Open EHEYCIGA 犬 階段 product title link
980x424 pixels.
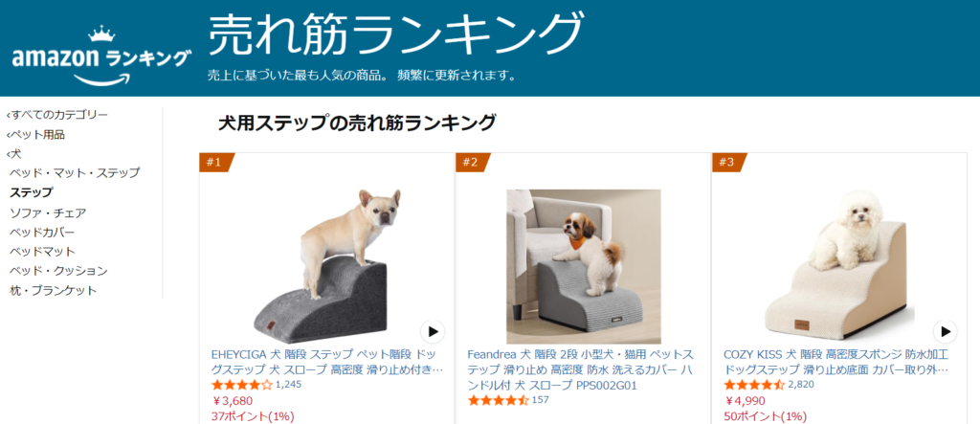(x=327, y=362)
